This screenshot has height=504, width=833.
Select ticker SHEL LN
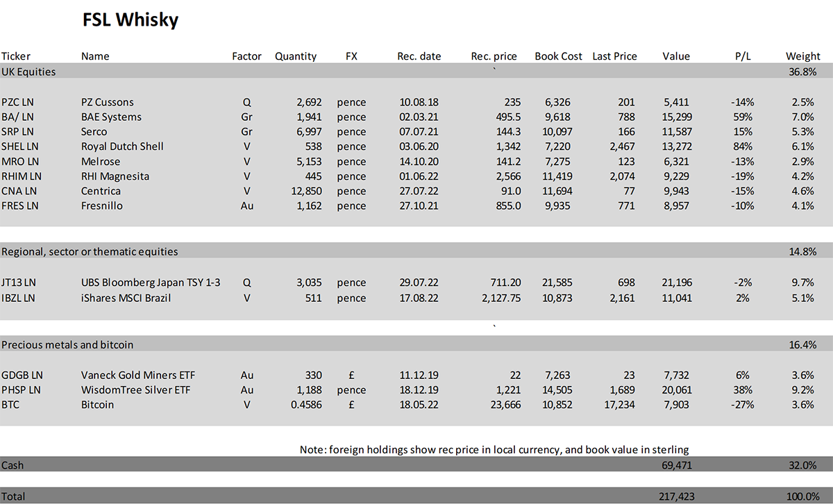pos(19,146)
